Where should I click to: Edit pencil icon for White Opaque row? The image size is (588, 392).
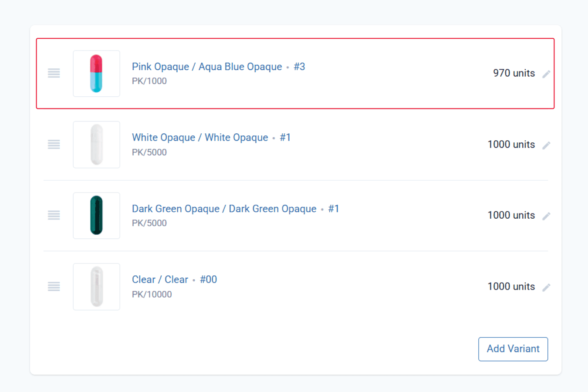click(x=546, y=145)
